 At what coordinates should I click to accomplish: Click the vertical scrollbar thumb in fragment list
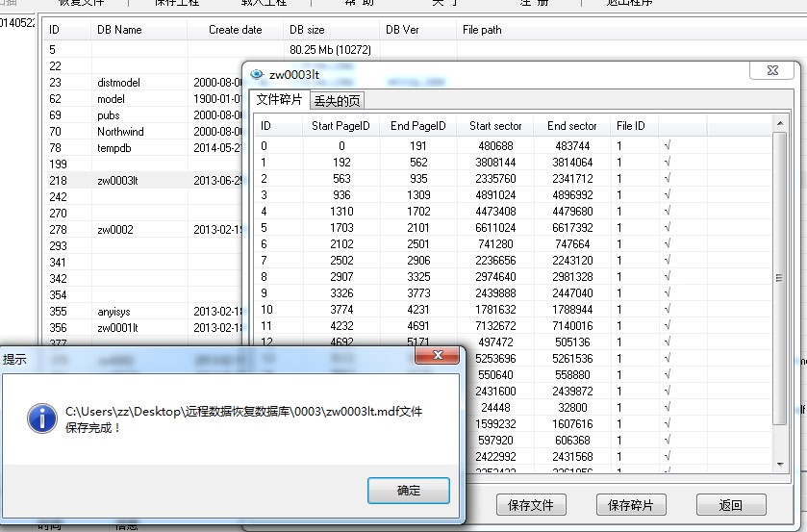[780, 278]
